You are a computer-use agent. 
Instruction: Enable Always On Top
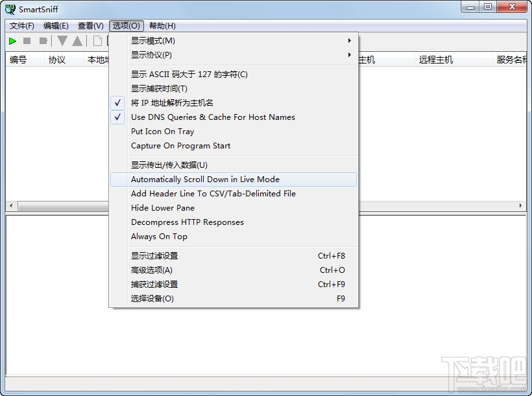tap(159, 237)
